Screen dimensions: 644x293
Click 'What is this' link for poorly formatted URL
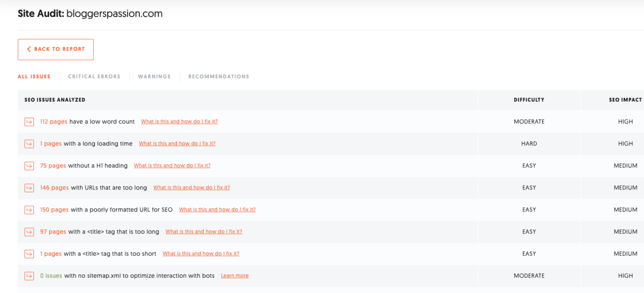pyautogui.click(x=218, y=210)
